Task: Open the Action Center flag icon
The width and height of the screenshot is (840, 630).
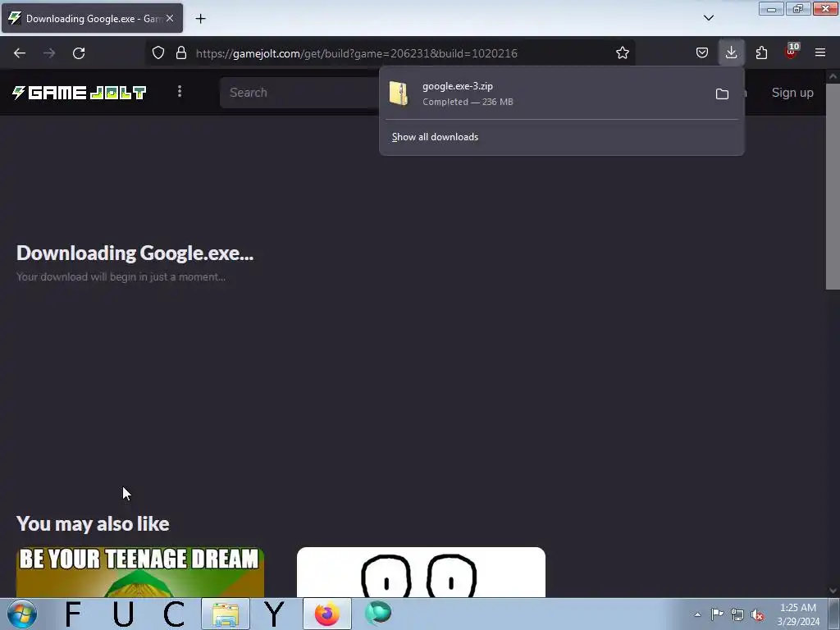Action: (717, 614)
